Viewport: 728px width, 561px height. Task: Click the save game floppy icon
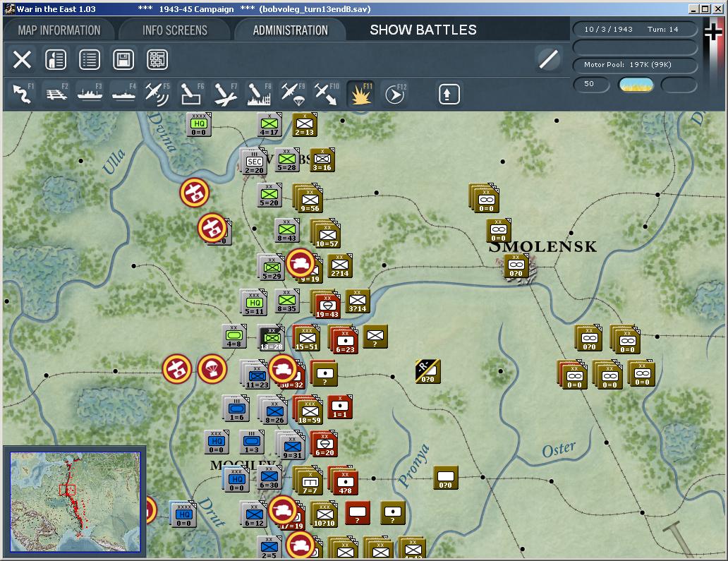tap(123, 60)
